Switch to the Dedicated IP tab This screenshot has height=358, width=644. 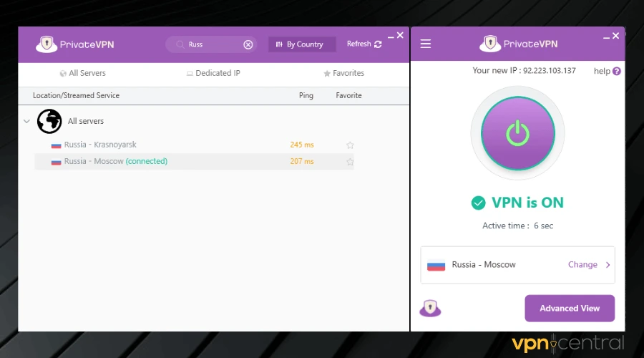tap(213, 73)
